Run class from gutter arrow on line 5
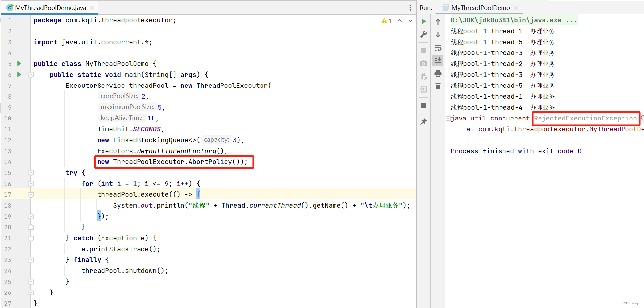 click(x=19, y=63)
